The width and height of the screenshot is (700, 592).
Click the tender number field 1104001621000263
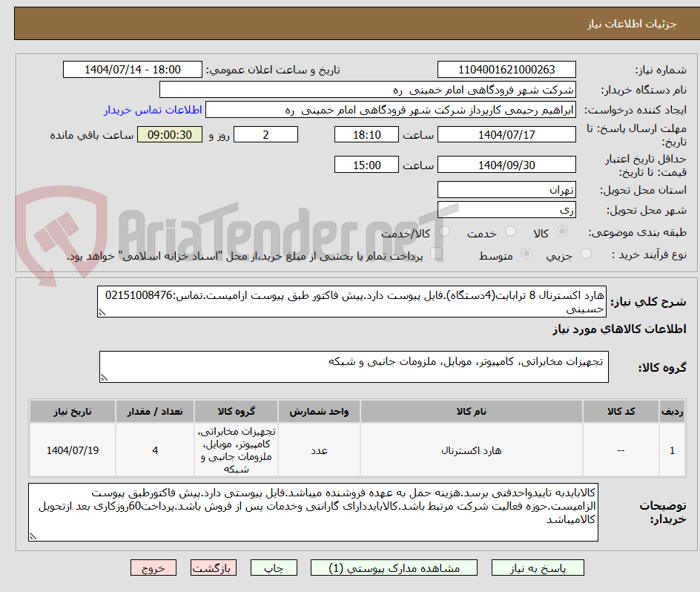pos(506,69)
